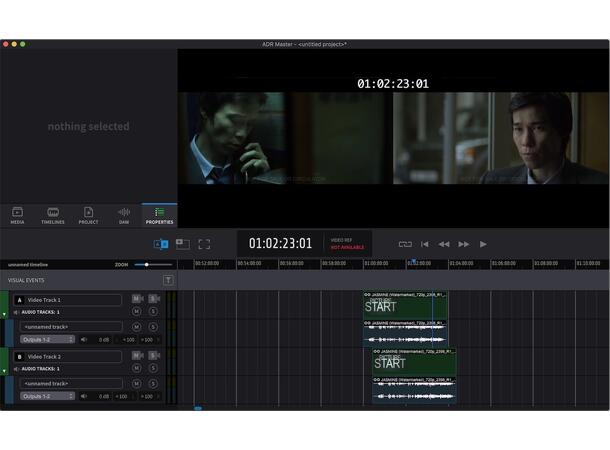Select the audio waveform clip on Track 1
The height and width of the screenshot is (450, 610).
click(405, 334)
